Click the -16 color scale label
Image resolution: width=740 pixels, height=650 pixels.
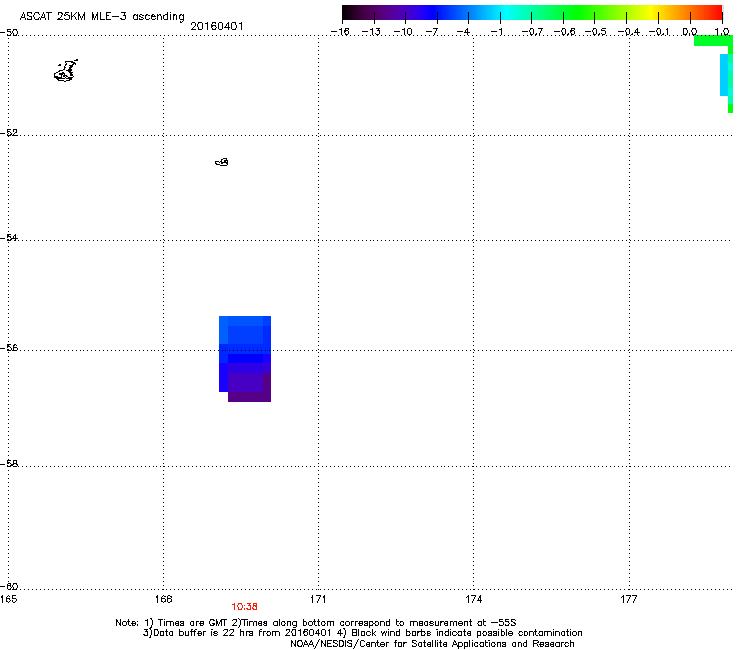[340, 32]
